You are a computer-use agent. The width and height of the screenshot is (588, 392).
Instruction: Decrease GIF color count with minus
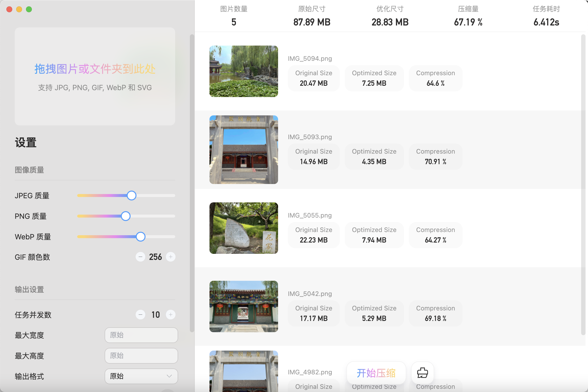tap(140, 257)
